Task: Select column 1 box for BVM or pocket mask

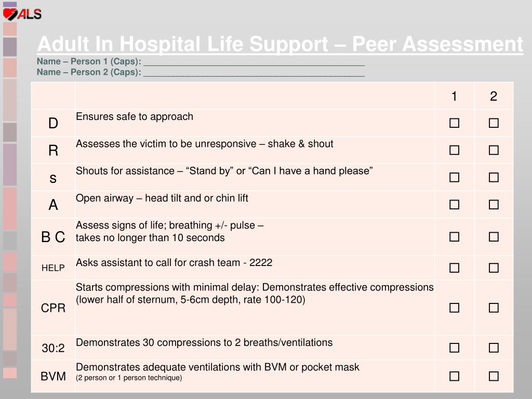Action: [x=455, y=376]
